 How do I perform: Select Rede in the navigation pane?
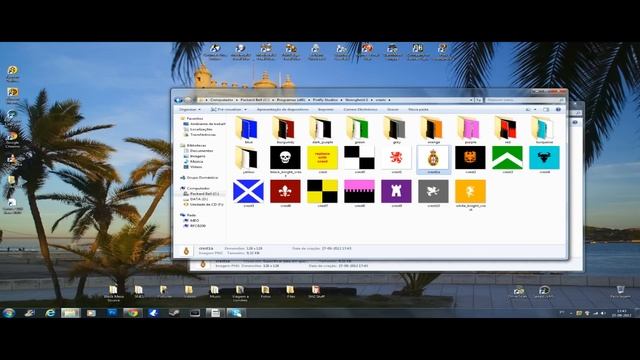(x=191, y=215)
